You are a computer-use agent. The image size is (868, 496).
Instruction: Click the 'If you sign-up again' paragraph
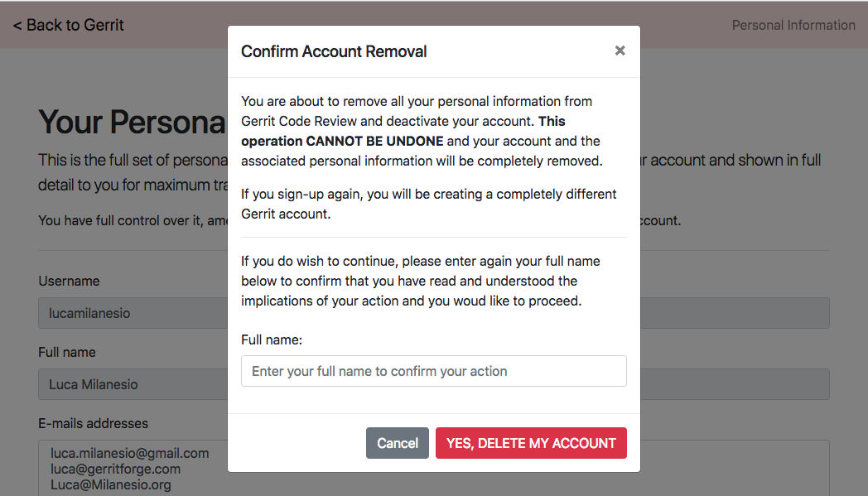pyautogui.click(x=428, y=204)
